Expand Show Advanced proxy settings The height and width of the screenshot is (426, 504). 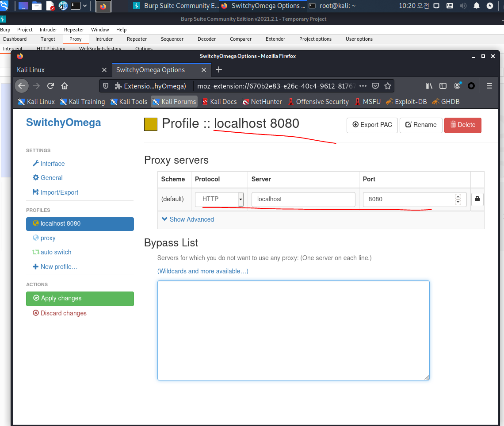[x=188, y=219]
